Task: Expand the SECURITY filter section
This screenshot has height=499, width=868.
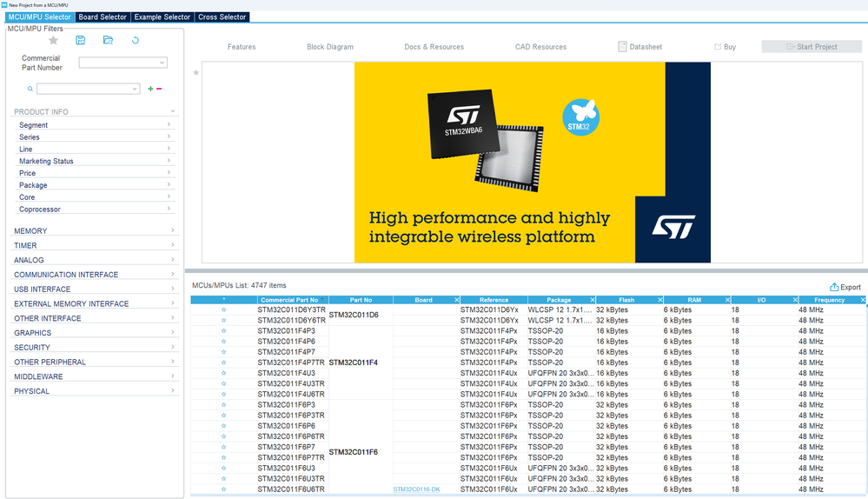Action: coord(173,347)
